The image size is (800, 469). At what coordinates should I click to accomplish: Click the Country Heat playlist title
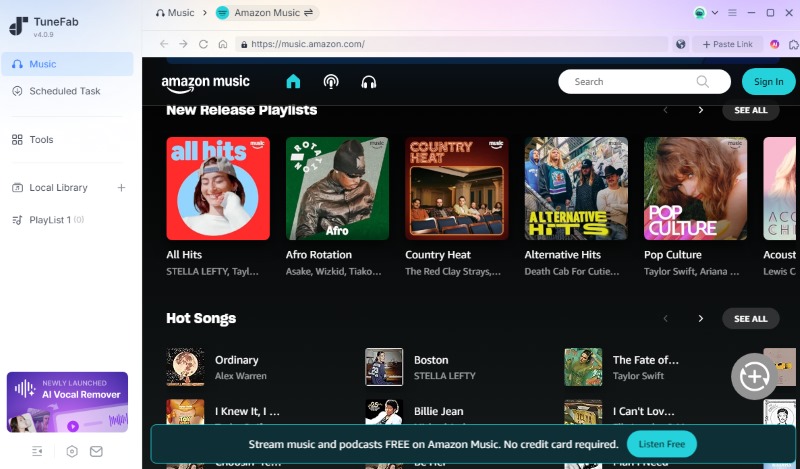click(x=438, y=255)
